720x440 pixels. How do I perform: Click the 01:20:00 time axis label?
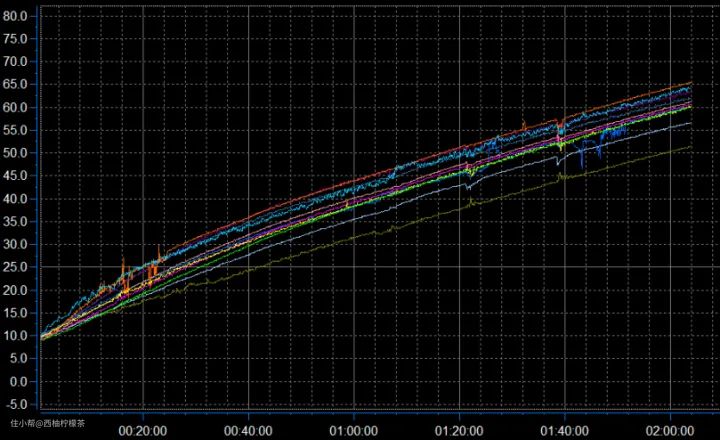tap(459, 430)
